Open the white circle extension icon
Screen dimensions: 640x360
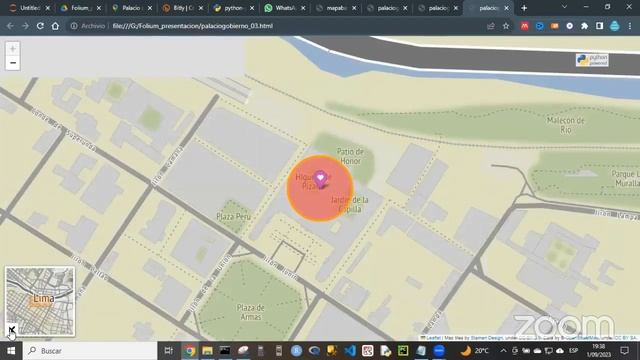pyautogui.click(x=569, y=26)
